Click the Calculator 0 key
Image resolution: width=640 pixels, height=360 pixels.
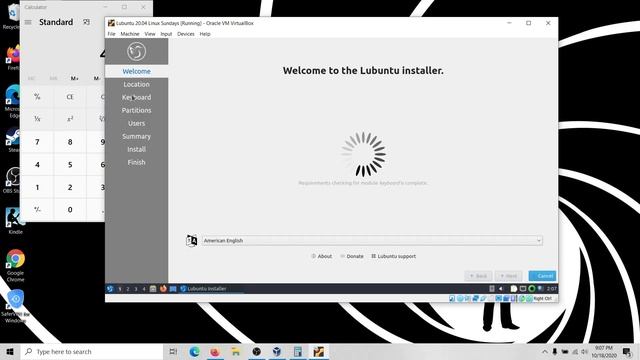pos(70,209)
